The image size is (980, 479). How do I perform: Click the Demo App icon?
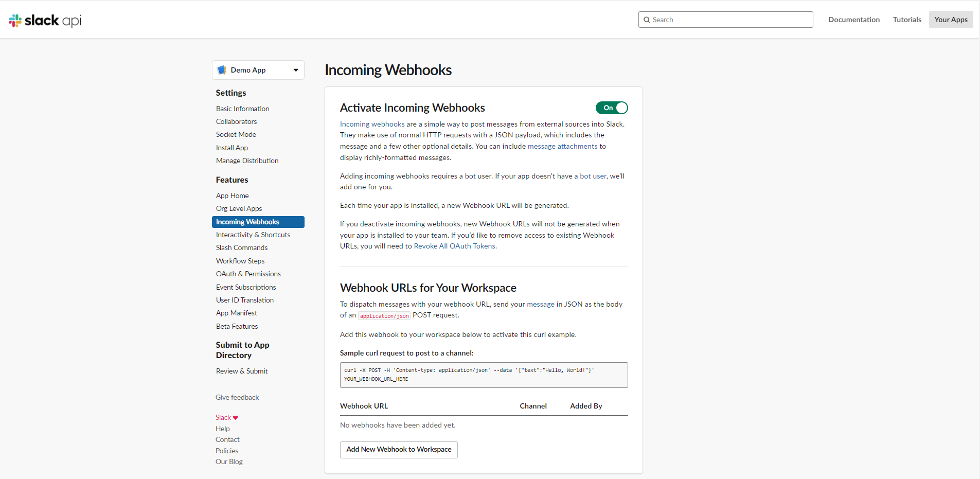(x=222, y=70)
